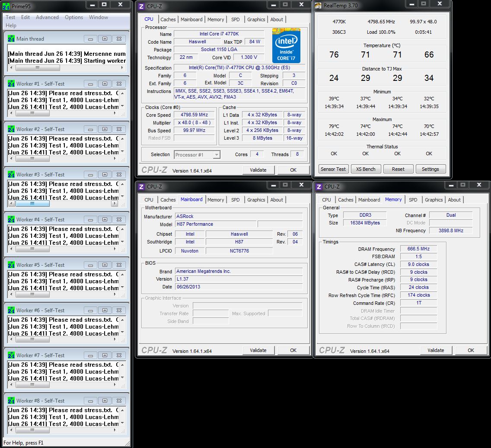Select Memory tab in top CPU-Z window
Screen dimensions: 491x448
tap(216, 19)
